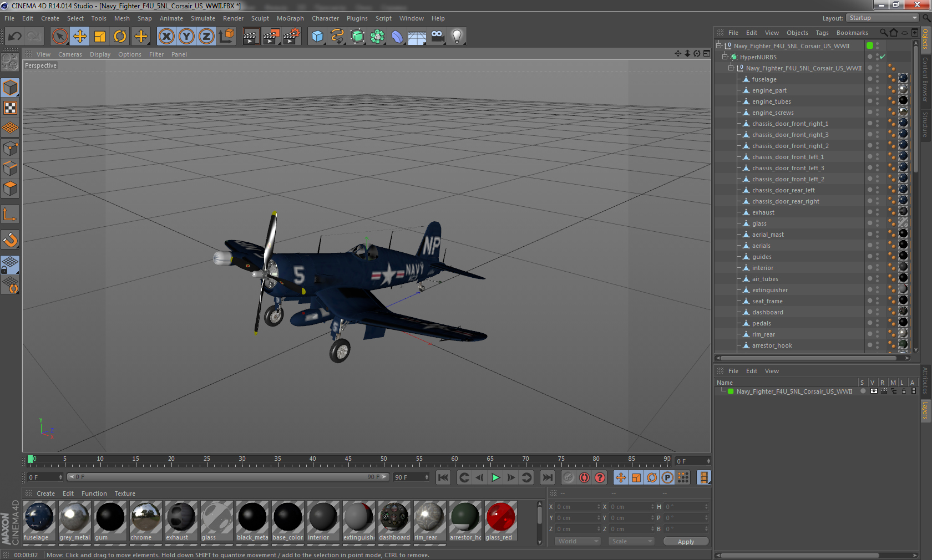Open the MoGraph menu
Viewport: 932px width, 560px height.
click(x=290, y=18)
